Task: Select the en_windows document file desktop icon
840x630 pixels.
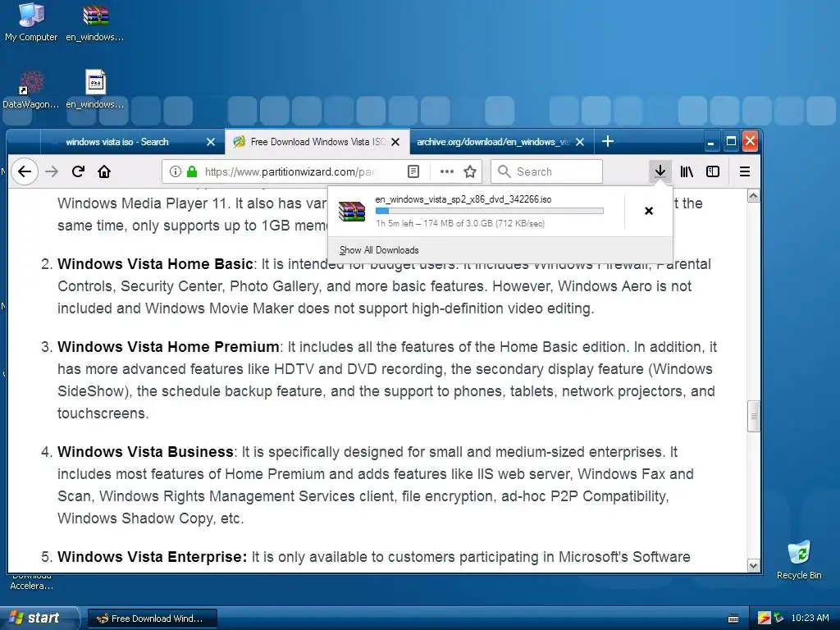Action: tap(95, 90)
